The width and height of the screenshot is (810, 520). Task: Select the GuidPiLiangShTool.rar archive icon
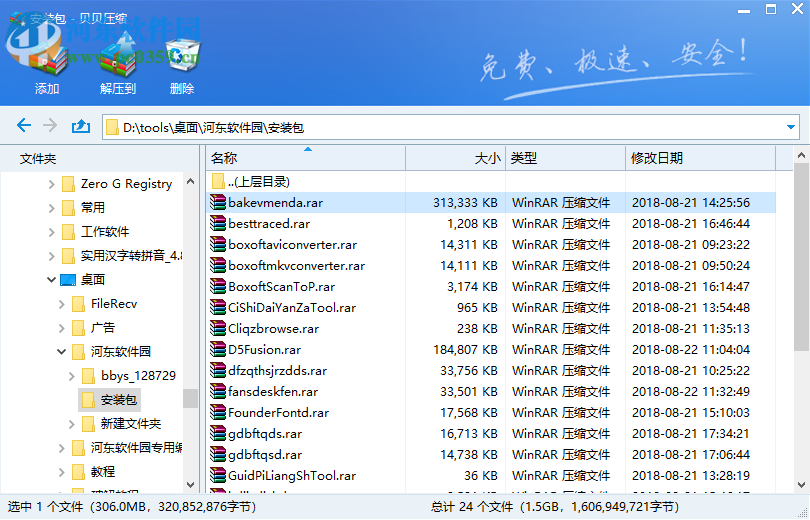pos(218,476)
